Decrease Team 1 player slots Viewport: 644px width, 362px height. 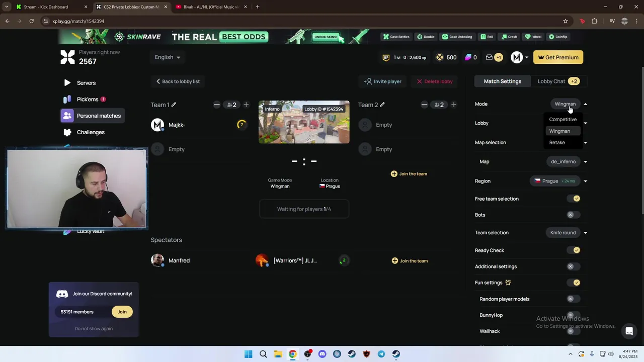pyautogui.click(x=217, y=105)
